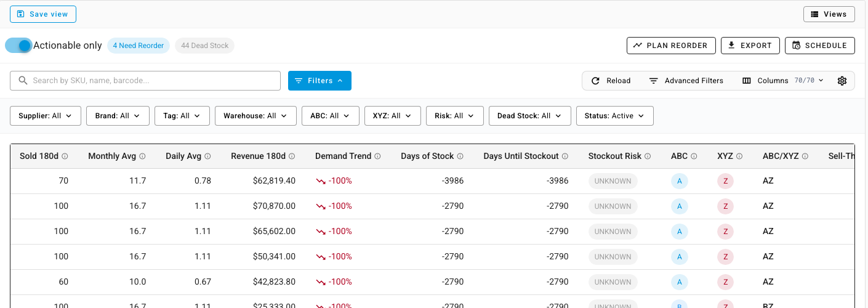
Task: Click info icon beside Stockout Risk
Action: [x=648, y=156]
